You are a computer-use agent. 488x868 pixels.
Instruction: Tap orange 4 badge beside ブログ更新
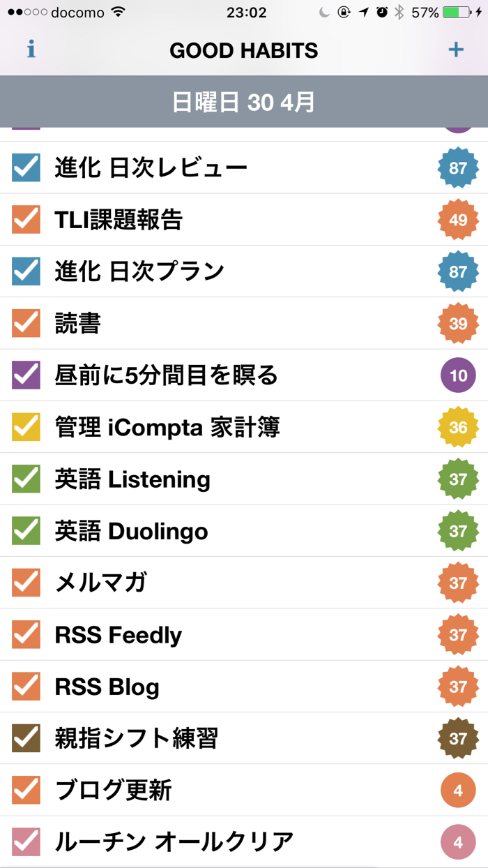coord(458,791)
